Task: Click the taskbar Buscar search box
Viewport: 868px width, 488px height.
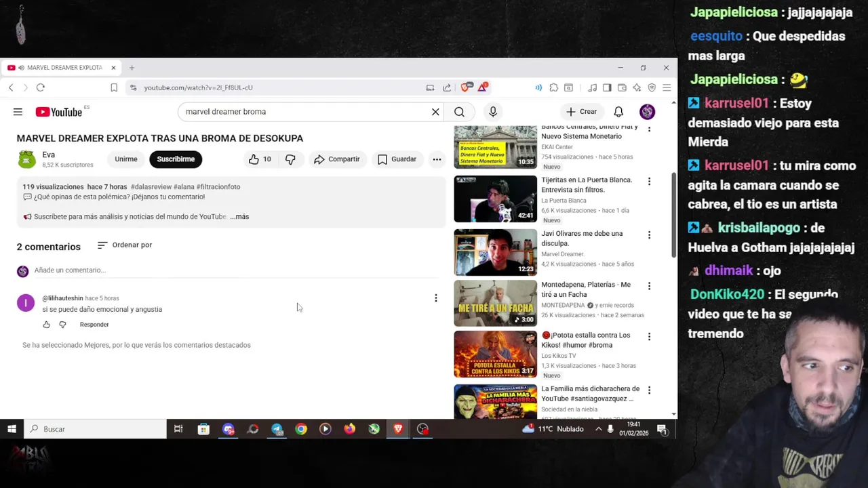Action: 96,429
